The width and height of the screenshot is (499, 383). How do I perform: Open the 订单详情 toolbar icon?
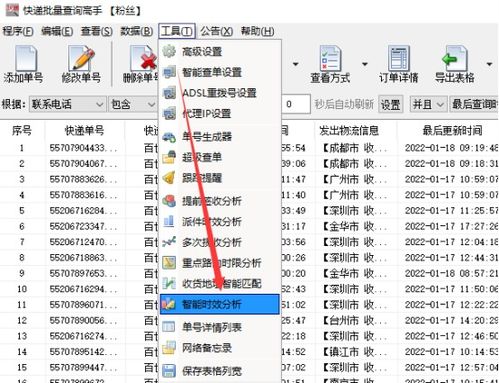click(399, 58)
